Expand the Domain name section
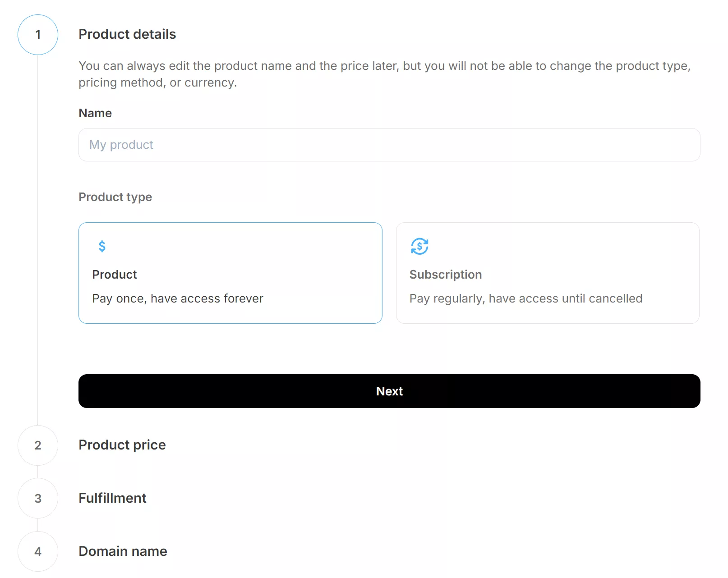Screen dimensions: 728x578 [x=123, y=551]
